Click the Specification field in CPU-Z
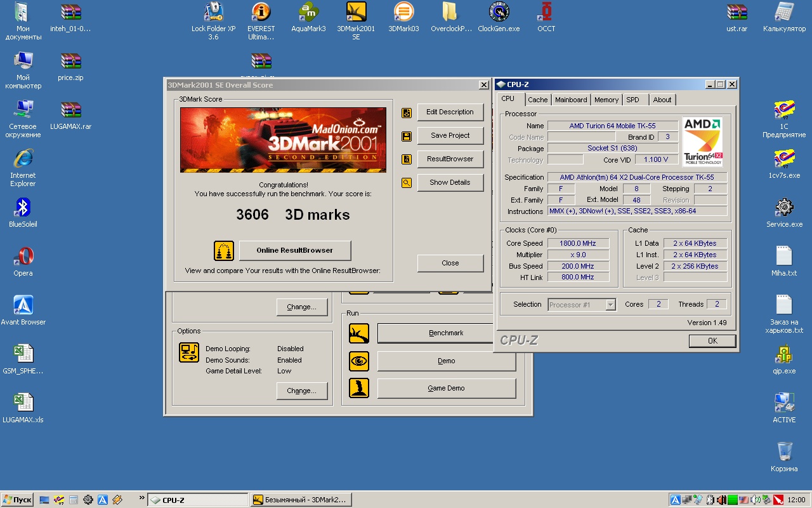The image size is (812, 508). 636,177
